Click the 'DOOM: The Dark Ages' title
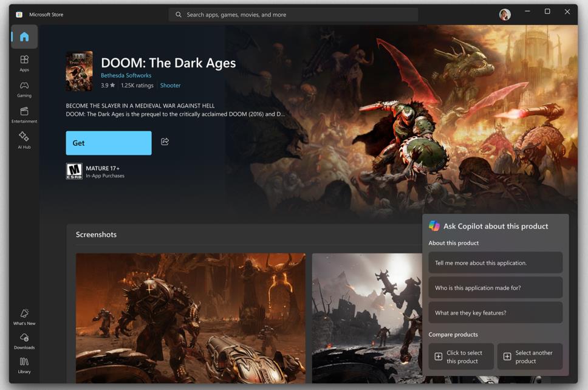 pyautogui.click(x=168, y=63)
